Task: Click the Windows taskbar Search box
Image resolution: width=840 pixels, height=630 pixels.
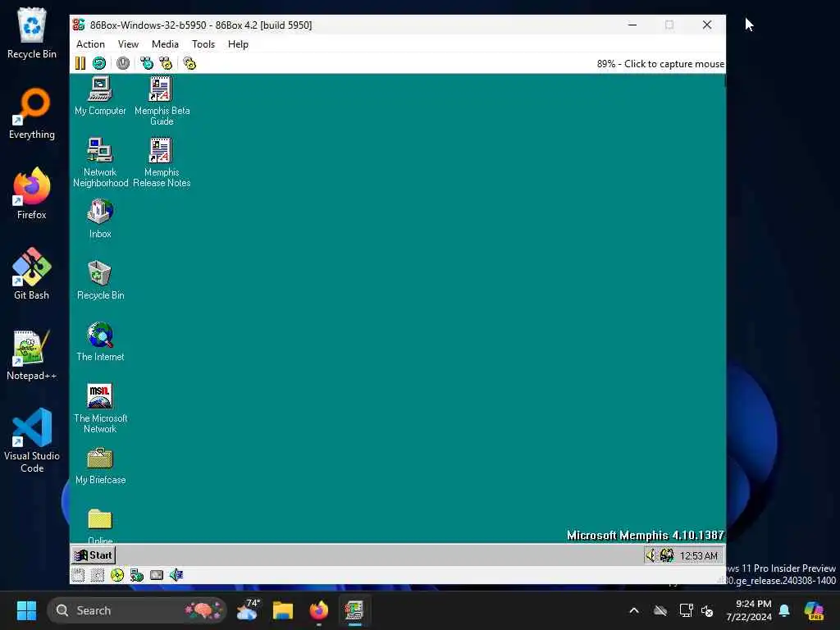Action: tap(137, 610)
